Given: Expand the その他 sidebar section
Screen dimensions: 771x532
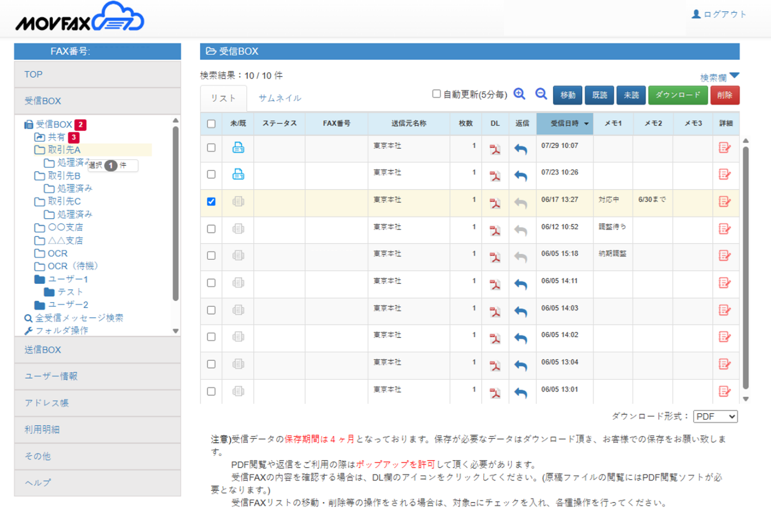Looking at the screenshot, I should 98,456.
